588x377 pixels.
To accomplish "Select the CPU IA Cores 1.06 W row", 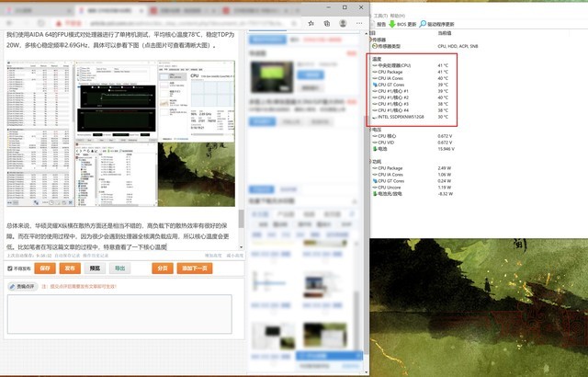I will tap(413, 175).
